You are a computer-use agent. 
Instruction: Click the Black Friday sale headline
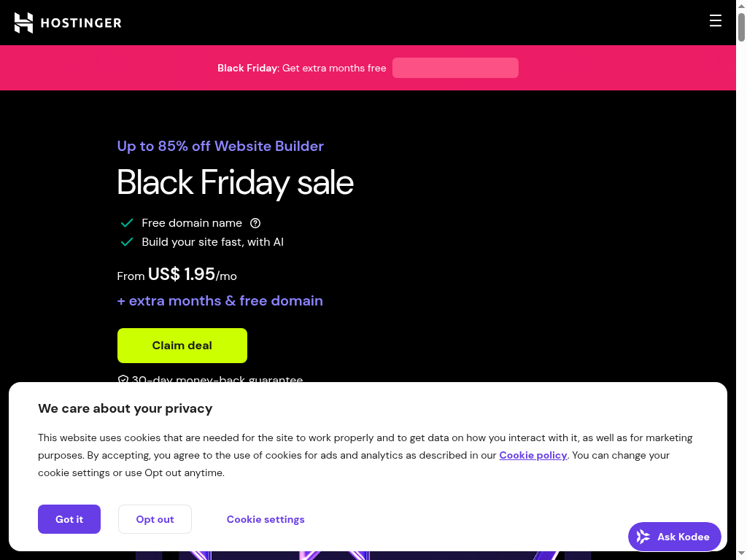click(x=235, y=182)
